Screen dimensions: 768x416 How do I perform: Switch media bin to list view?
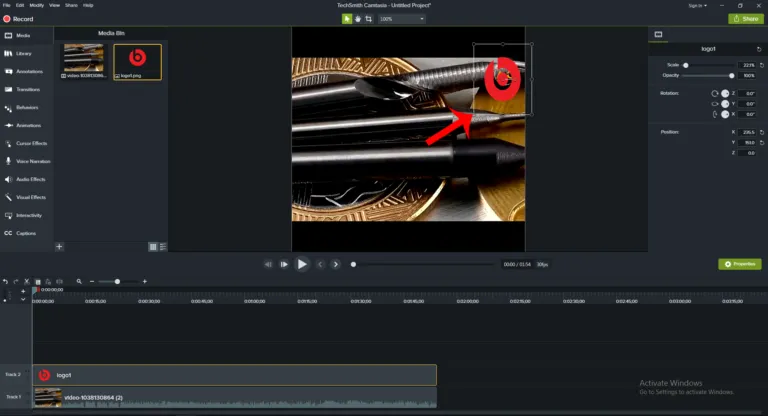[163, 246]
